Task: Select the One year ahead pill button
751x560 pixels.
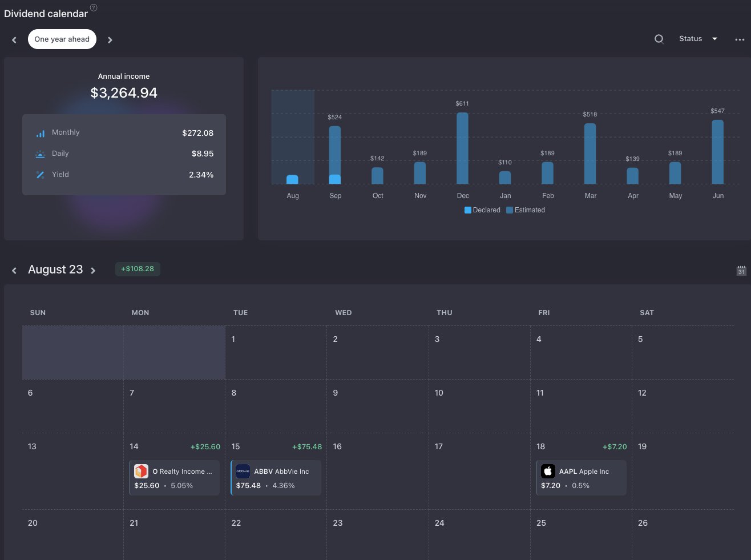Action: (62, 39)
